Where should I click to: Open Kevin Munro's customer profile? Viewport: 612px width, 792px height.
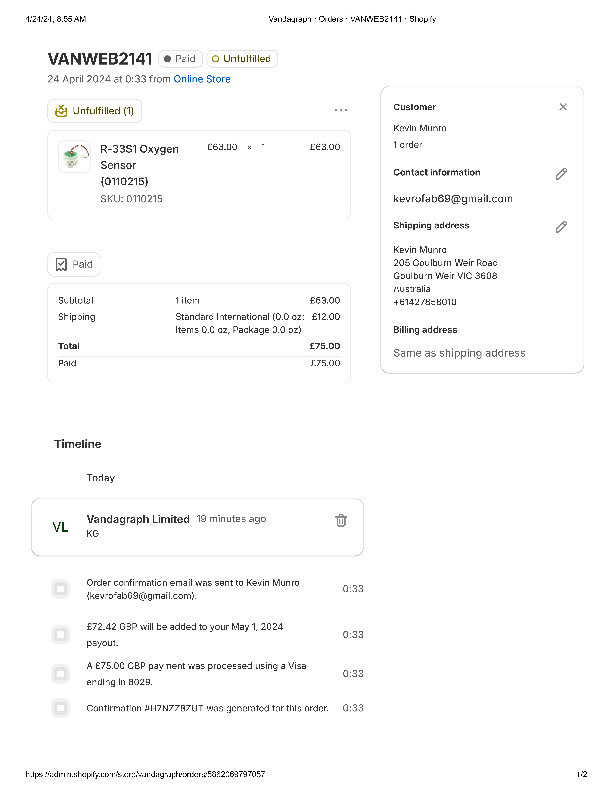[420, 128]
